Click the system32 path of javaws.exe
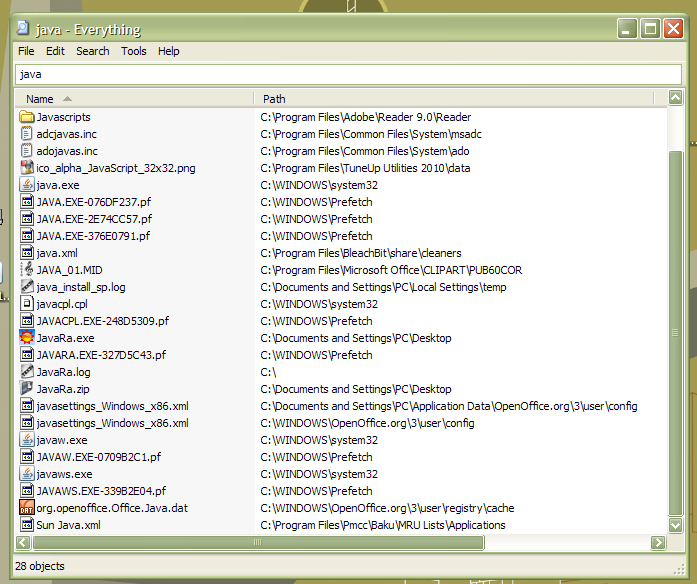Viewport: 697px width, 584px height. (x=319, y=474)
